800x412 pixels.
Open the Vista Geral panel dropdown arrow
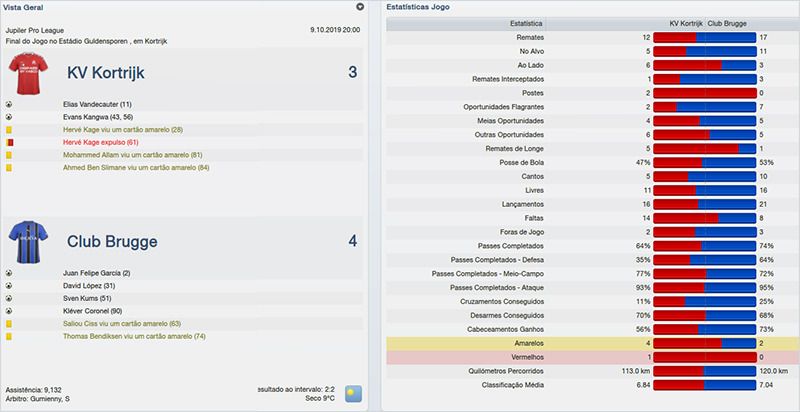tap(360, 7)
